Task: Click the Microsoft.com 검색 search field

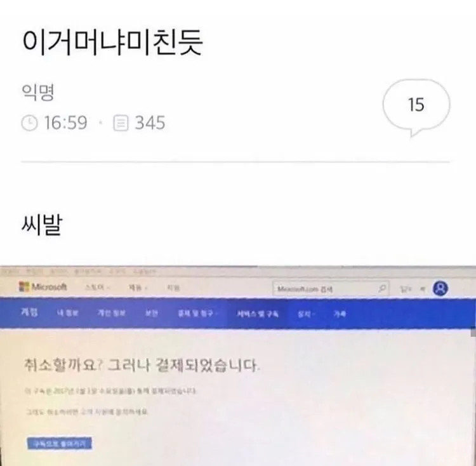Action: point(330,288)
